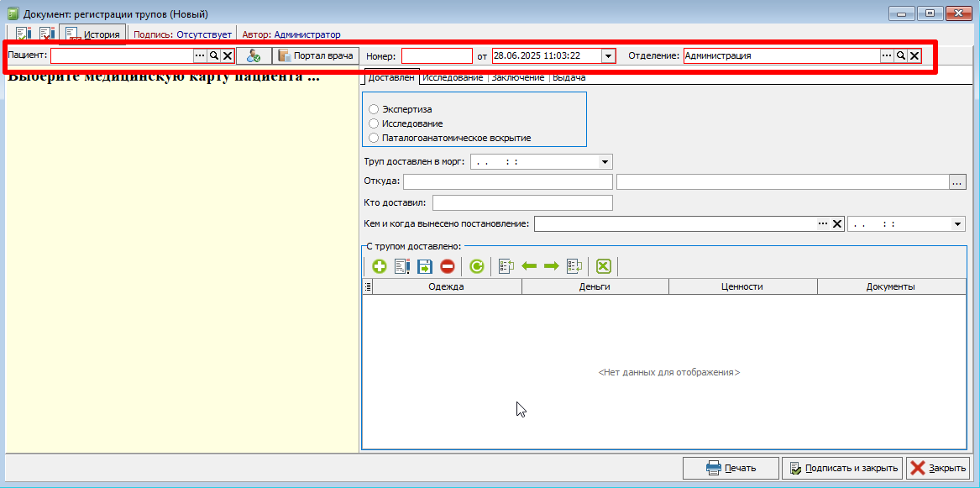Select the Исследование radio option

coord(374,123)
